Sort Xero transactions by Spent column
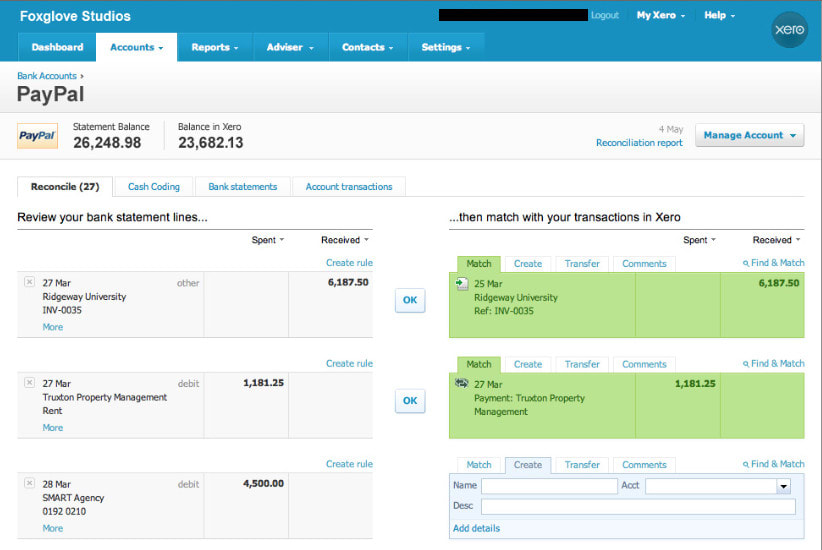822x550 pixels. (699, 240)
